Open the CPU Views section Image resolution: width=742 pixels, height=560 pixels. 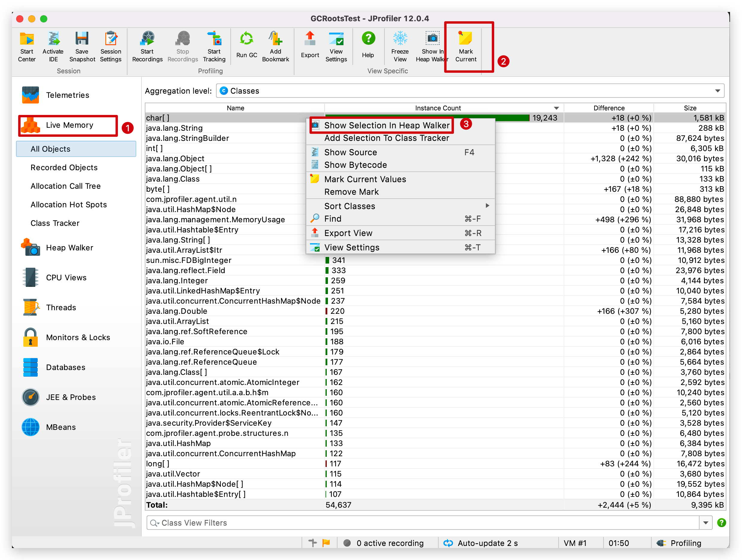click(66, 278)
